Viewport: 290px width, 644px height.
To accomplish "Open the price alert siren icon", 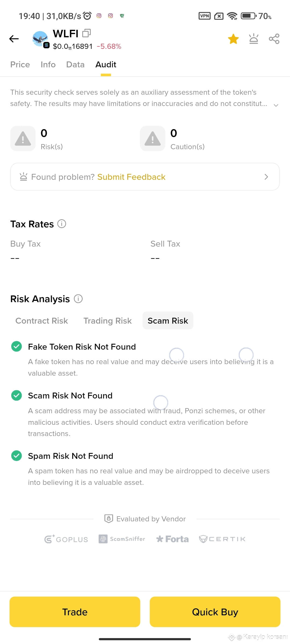I will click(254, 39).
